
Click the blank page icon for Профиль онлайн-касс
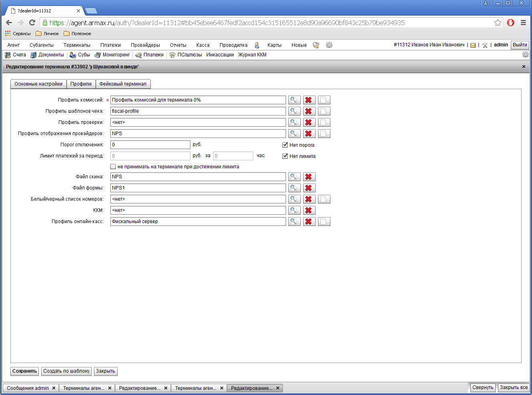[324, 221]
